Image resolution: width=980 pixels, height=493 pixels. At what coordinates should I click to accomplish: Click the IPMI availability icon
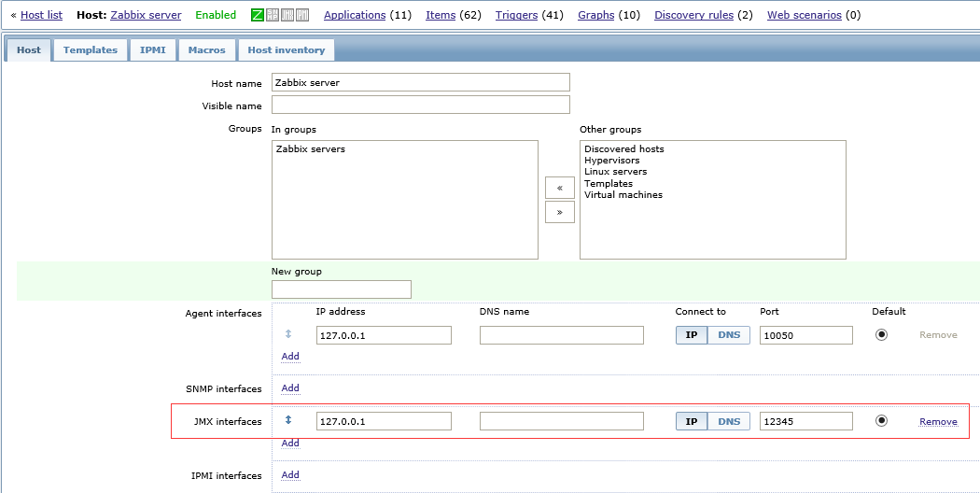301,15
